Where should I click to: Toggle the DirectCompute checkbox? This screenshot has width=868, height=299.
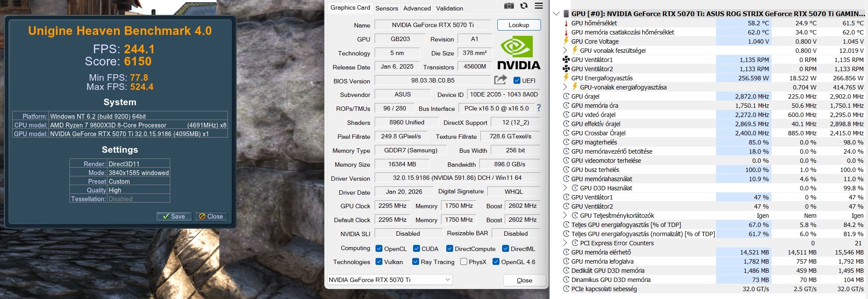450,248
